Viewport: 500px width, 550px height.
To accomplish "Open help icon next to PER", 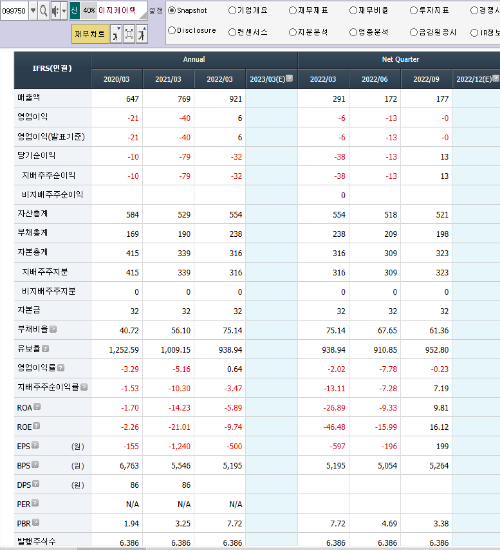I will (35, 503).
